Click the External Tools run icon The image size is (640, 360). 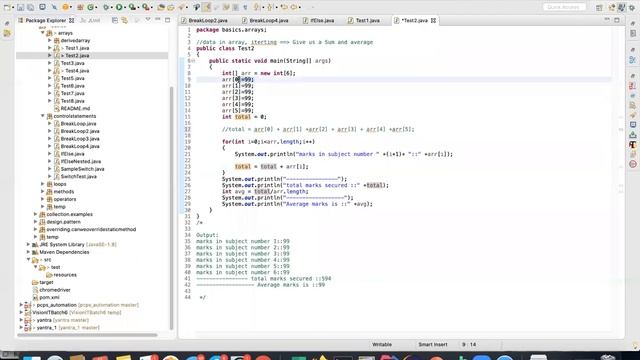click(146, 7)
